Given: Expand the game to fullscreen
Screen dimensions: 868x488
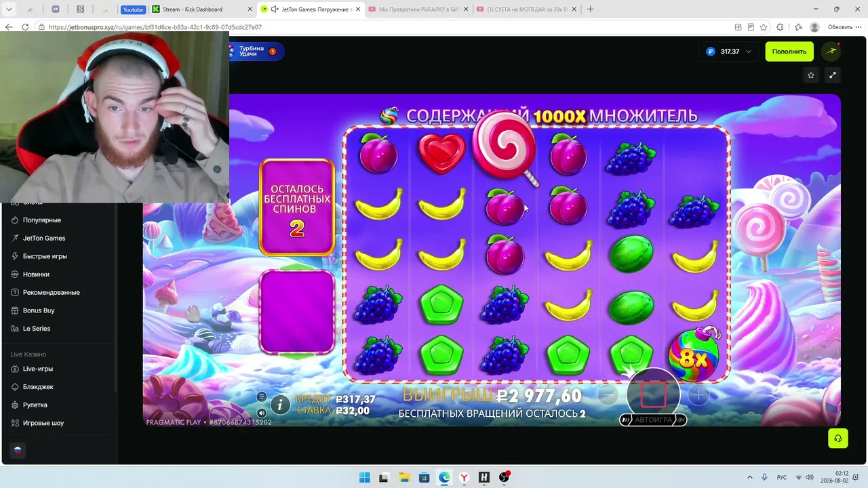Looking at the screenshot, I should 833,75.
